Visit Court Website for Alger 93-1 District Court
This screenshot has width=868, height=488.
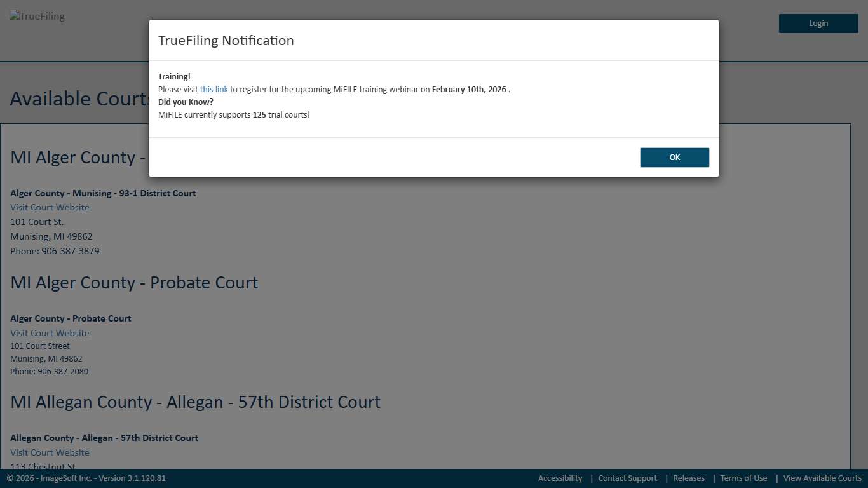tap(50, 208)
